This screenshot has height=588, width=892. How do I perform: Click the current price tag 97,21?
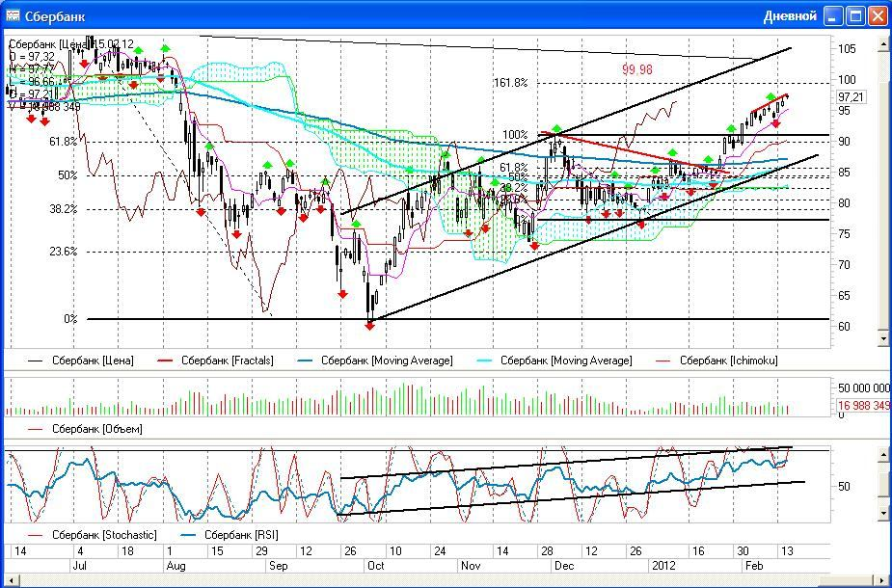point(851,97)
